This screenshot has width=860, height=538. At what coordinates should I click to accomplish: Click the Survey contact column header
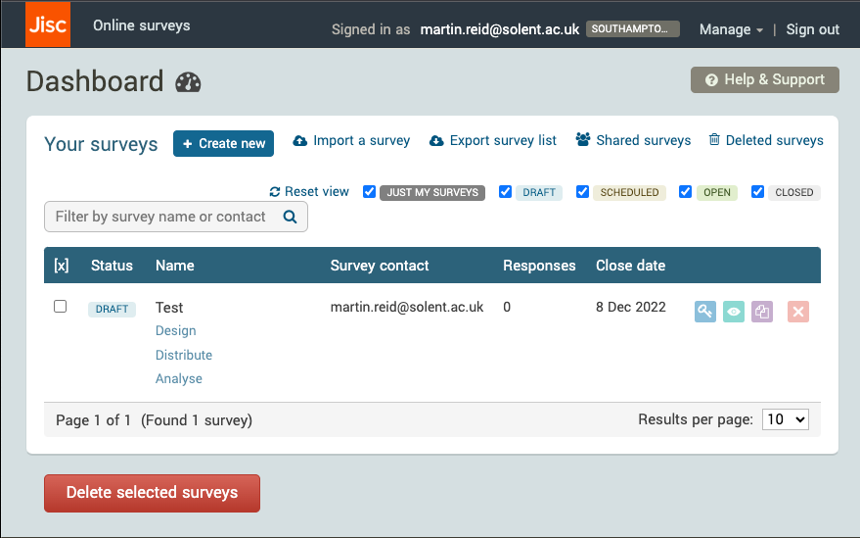[380, 265]
